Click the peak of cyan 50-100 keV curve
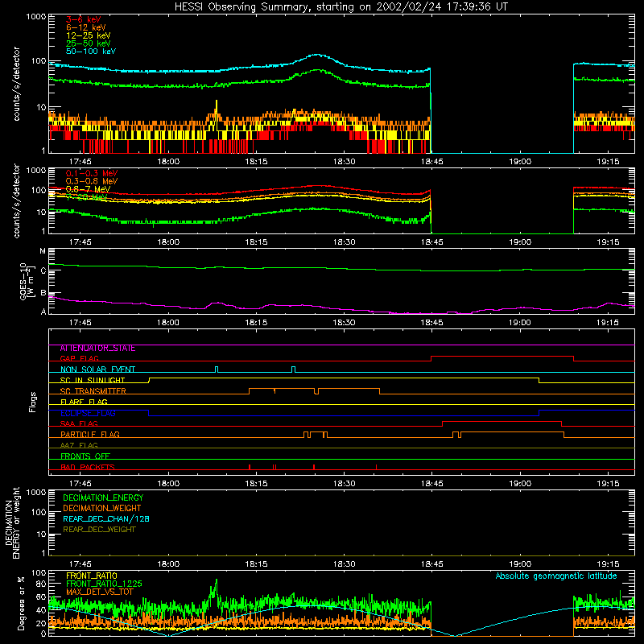Screen dimensions: 644x644 [x=317, y=55]
